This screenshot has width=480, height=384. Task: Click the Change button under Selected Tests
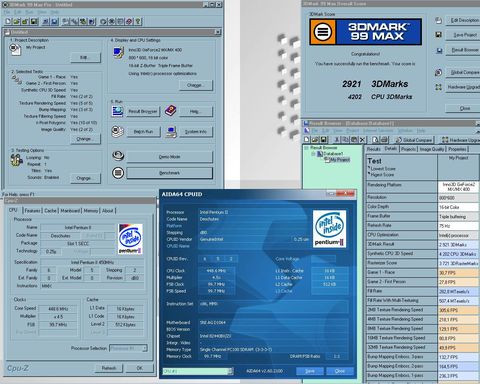click(x=85, y=139)
